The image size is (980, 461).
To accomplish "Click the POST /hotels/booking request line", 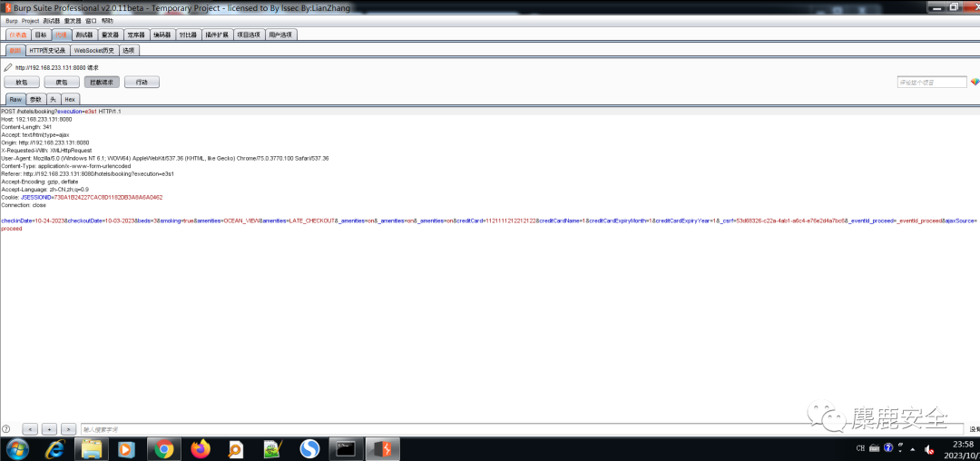I will pyautogui.click(x=62, y=112).
